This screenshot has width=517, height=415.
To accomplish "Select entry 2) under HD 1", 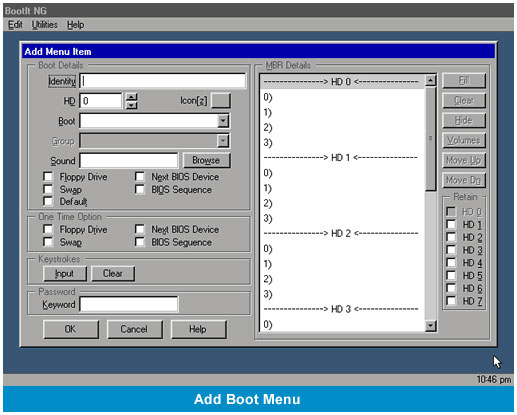I will (342, 203).
